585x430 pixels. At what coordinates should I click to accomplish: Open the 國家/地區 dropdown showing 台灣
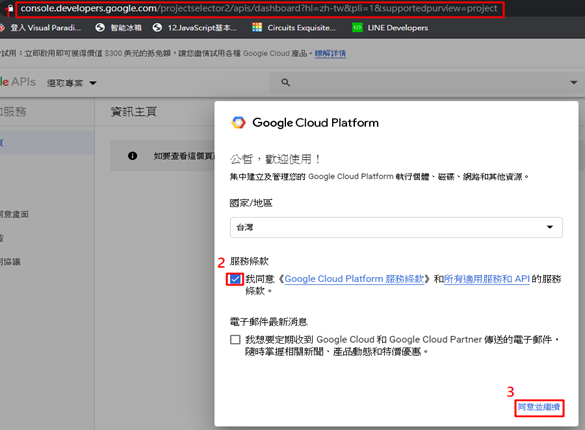(x=396, y=227)
